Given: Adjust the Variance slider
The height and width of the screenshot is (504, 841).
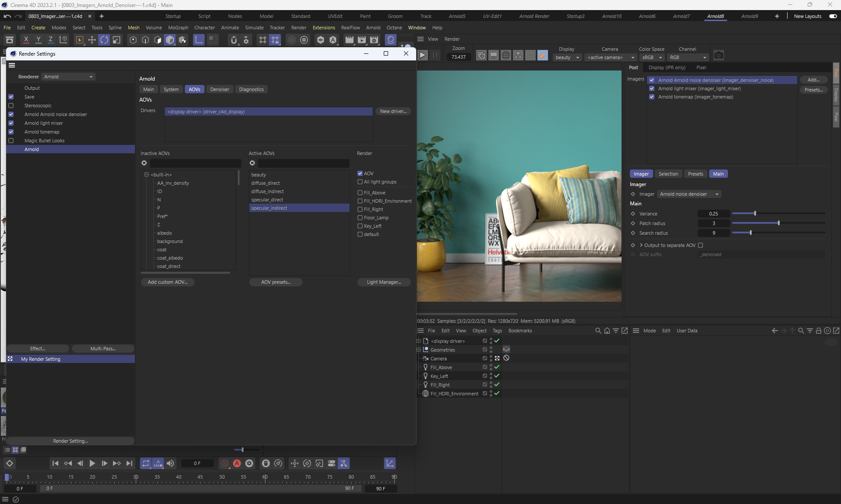Looking at the screenshot, I should pos(755,214).
